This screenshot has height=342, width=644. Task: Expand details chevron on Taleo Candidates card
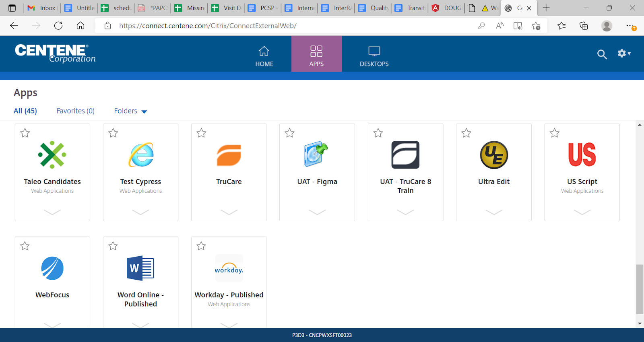[52, 212]
